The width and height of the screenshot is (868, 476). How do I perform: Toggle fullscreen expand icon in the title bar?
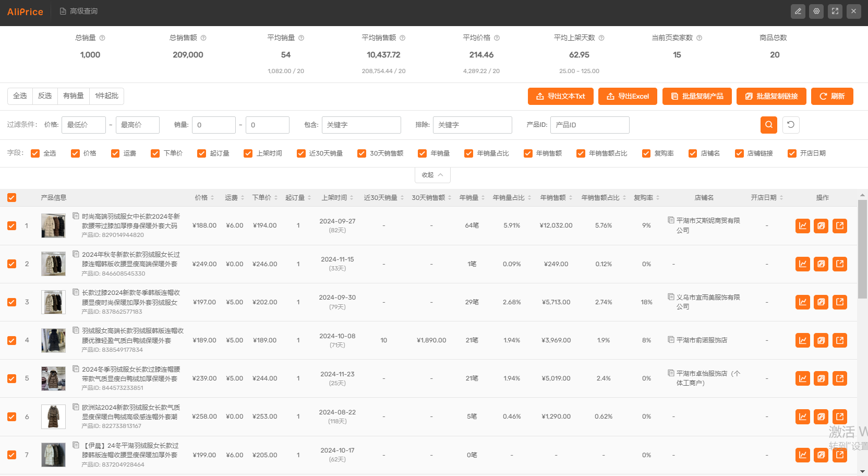(x=835, y=11)
